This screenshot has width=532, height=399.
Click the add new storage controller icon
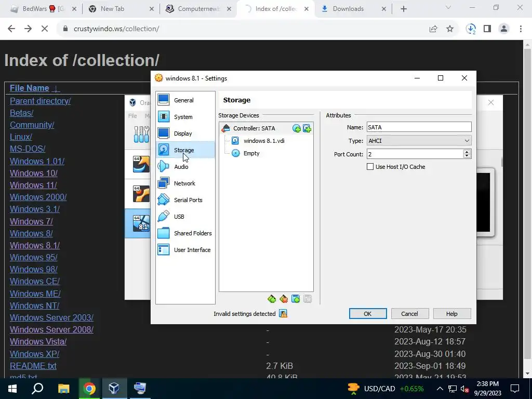272,299
